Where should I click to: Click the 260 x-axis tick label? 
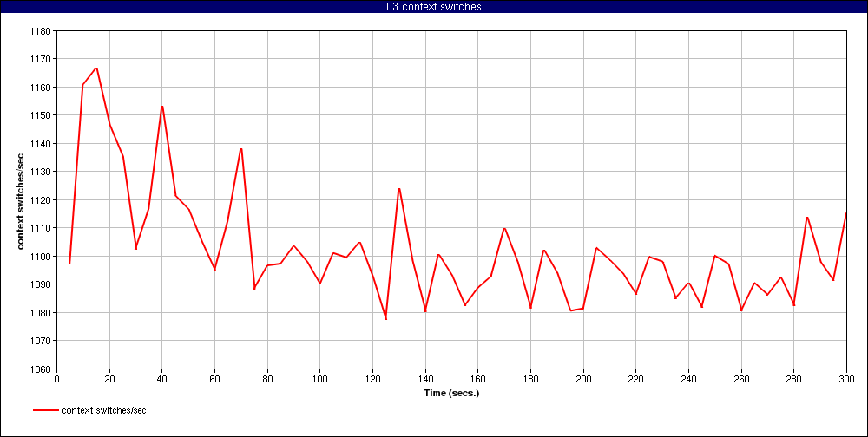[x=740, y=380]
